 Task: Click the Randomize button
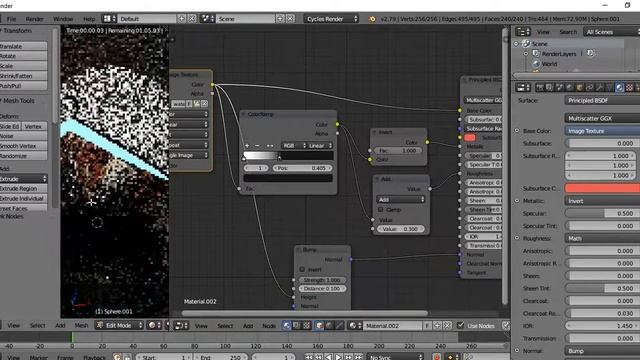[23, 156]
